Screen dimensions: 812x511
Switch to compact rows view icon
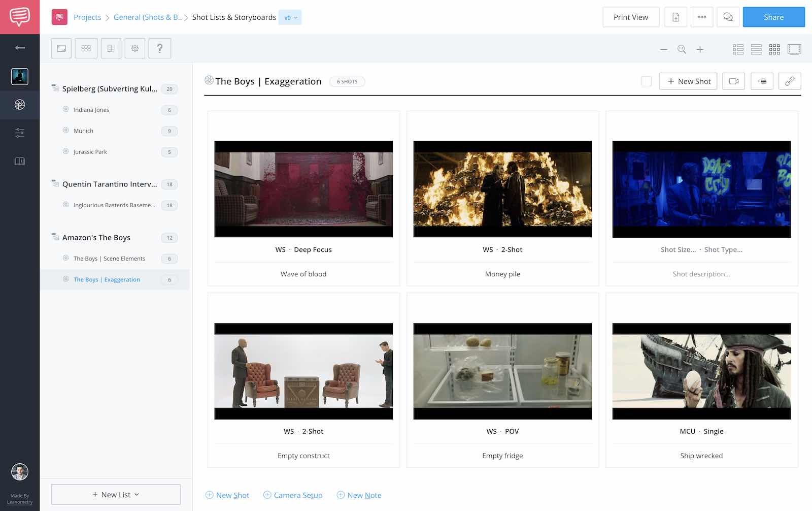coord(756,49)
